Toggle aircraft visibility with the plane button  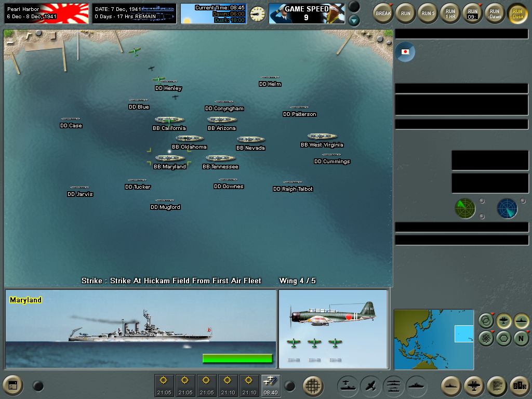click(x=503, y=321)
